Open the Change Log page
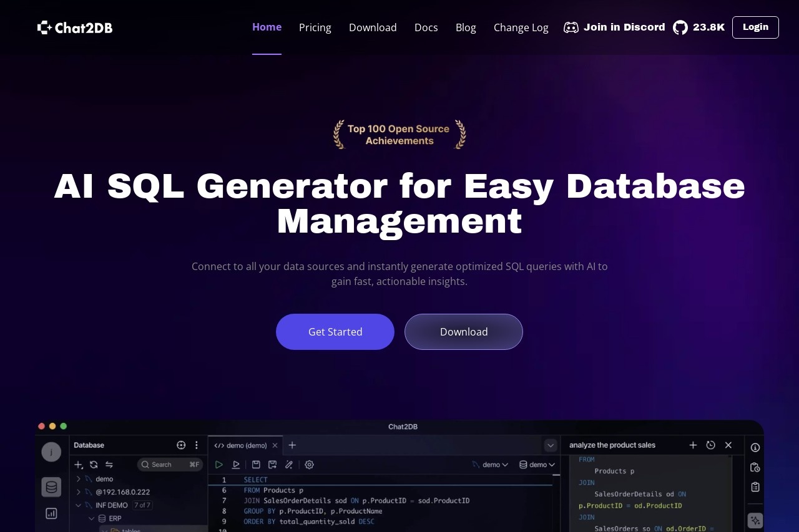 click(521, 27)
